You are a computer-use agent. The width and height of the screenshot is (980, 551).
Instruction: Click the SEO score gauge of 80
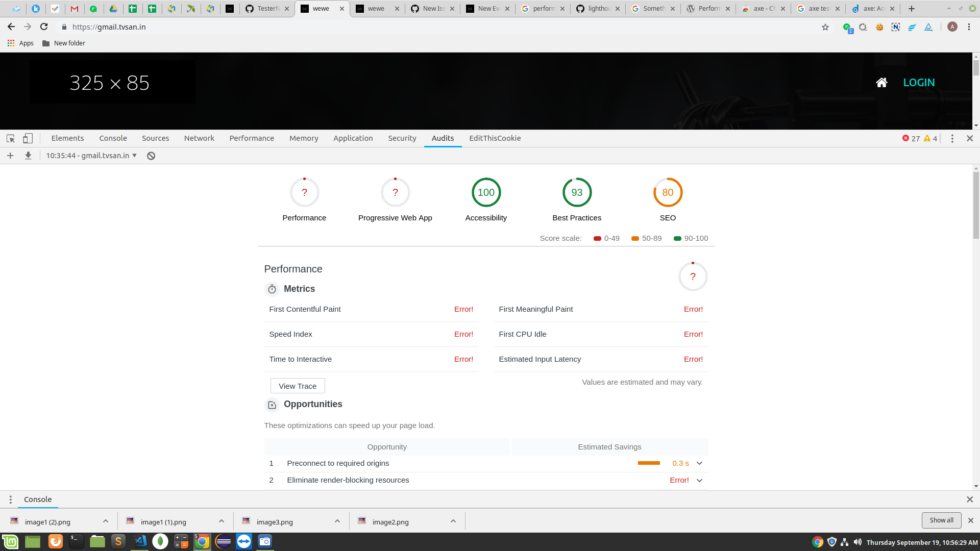click(668, 192)
